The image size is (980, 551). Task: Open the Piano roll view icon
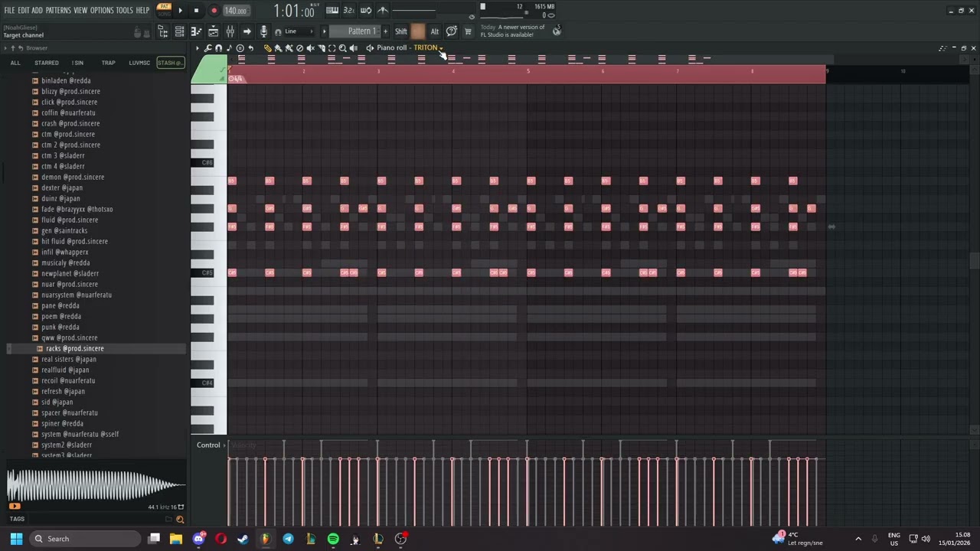pos(196,31)
